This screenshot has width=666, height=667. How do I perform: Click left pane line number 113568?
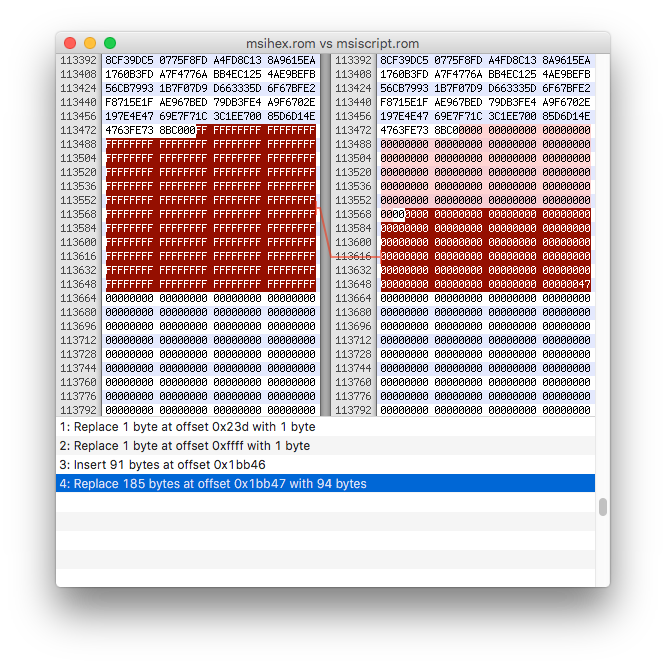[x=78, y=214]
